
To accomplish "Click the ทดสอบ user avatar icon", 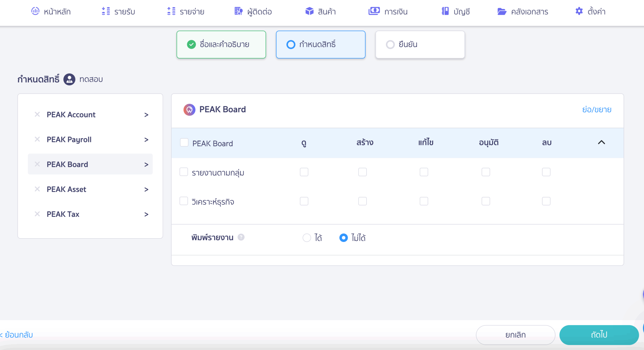I will point(69,79).
